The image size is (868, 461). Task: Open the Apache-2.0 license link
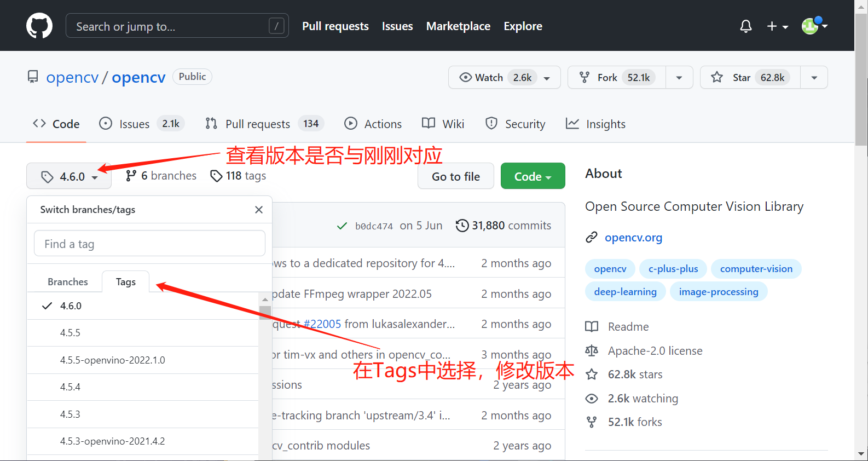[644, 351]
